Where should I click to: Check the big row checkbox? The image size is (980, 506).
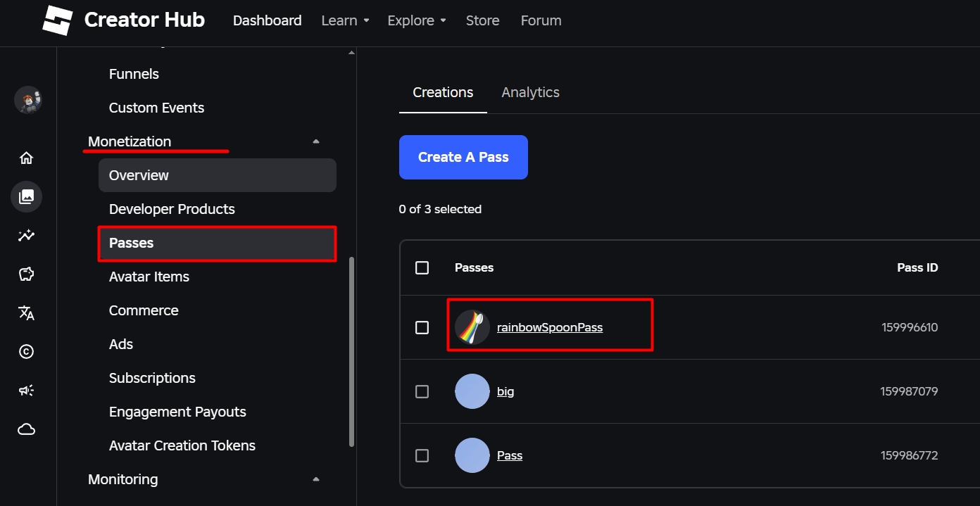click(422, 391)
